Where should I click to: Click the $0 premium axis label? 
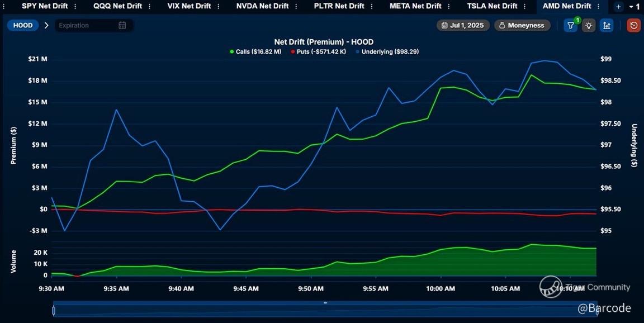click(x=42, y=210)
